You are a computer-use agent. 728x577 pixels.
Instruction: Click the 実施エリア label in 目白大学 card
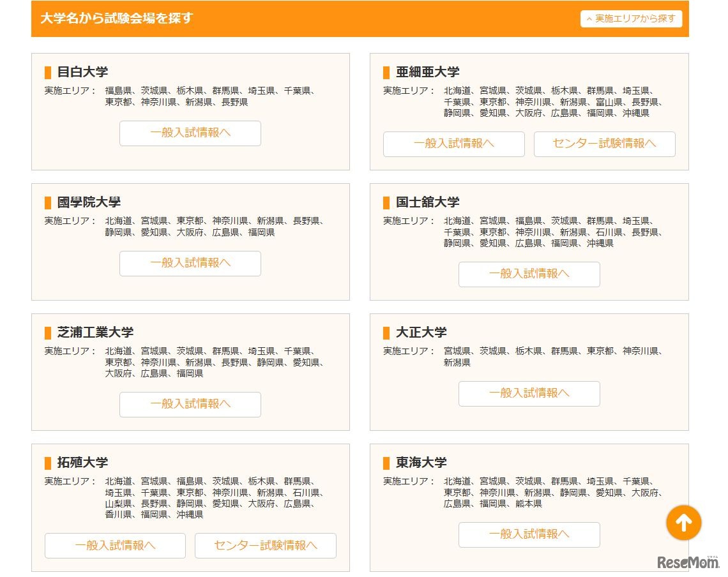click(x=70, y=91)
